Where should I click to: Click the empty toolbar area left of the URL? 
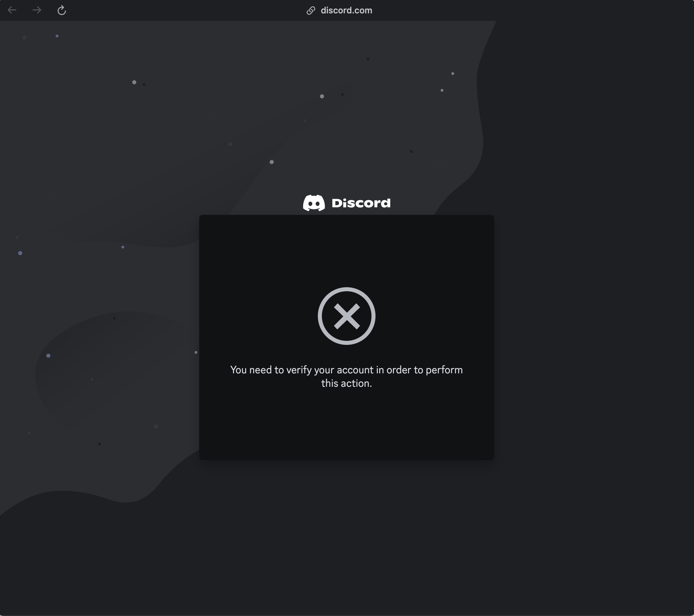(187, 10)
